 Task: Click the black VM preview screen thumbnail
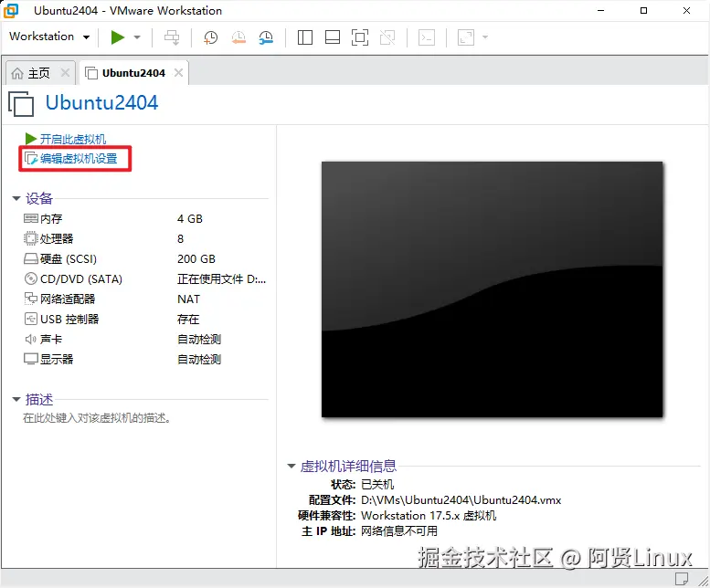(x=492, y=289)
